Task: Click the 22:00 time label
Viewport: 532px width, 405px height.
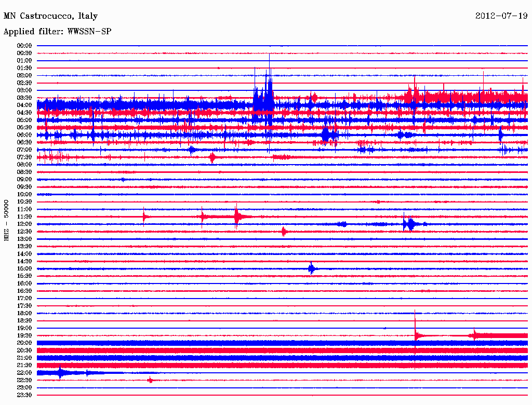Action: [24, 373]
